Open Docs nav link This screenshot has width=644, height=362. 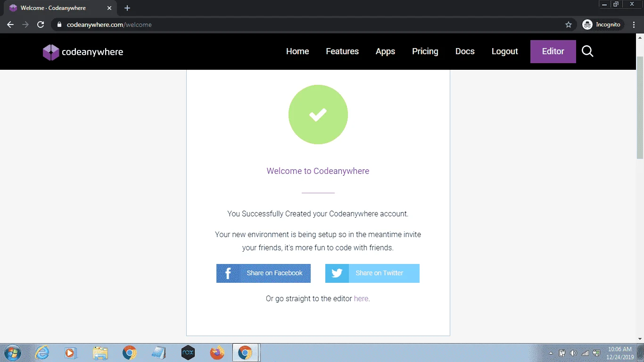click(x=465, y=51)
